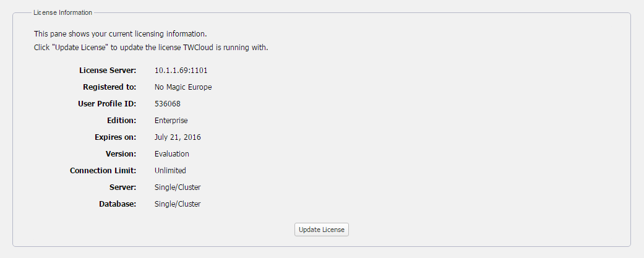
Task: Select the No Magic Europe registered value
Action: (x=183, y=87)
